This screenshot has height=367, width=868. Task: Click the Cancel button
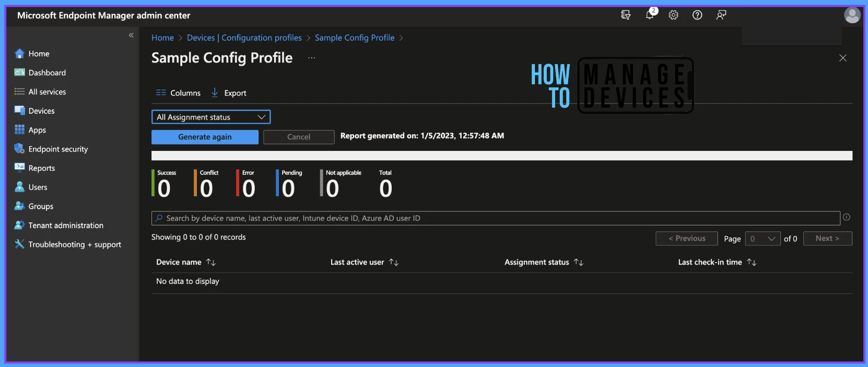(299, 137)
